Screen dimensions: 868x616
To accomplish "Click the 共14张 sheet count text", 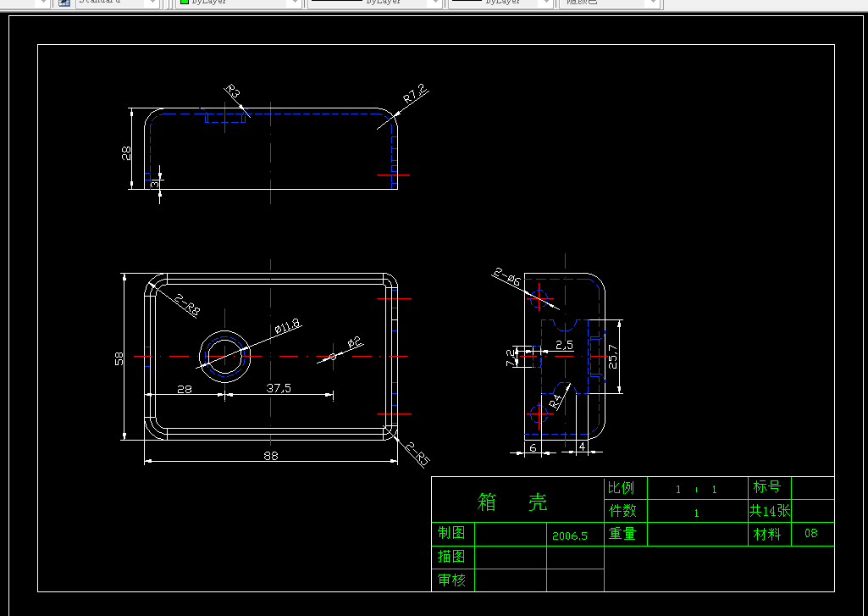I will point(770,511).
